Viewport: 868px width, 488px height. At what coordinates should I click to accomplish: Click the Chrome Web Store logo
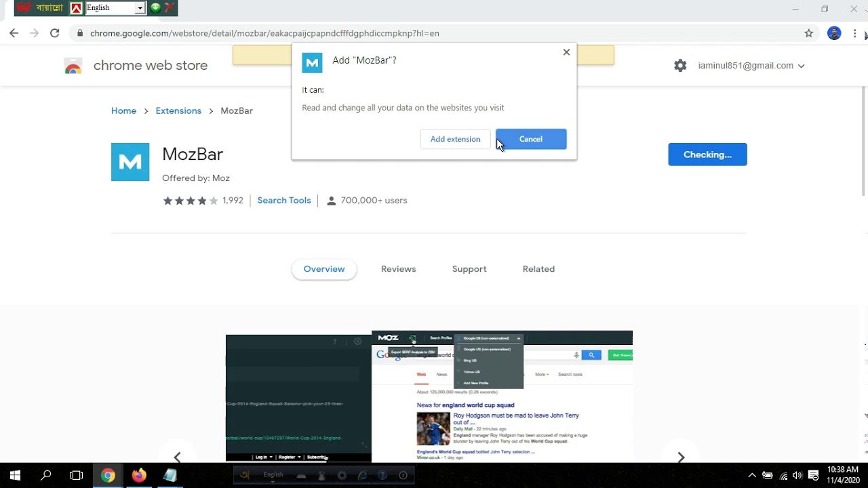pyautogui.click(x=73, y=66)
